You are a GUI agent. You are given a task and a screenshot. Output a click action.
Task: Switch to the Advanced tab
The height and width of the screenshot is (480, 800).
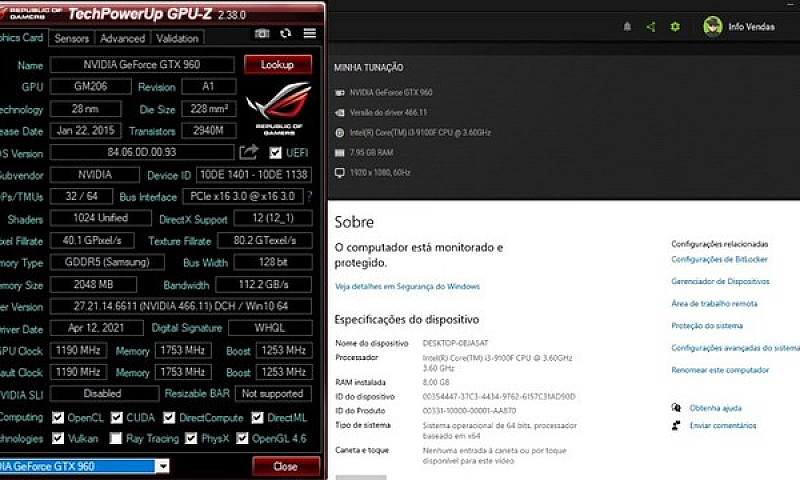coord(122,38)
